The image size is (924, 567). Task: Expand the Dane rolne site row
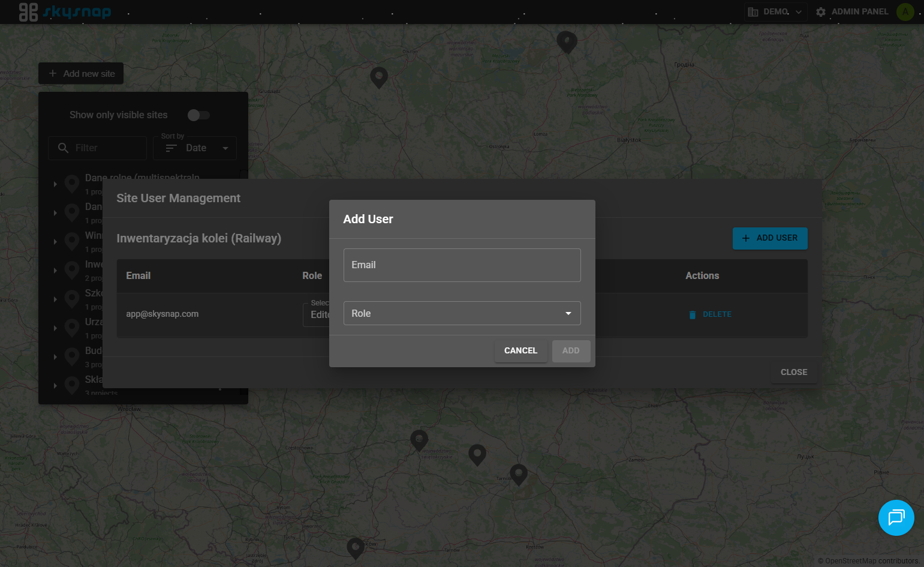(x=55, y=184)
